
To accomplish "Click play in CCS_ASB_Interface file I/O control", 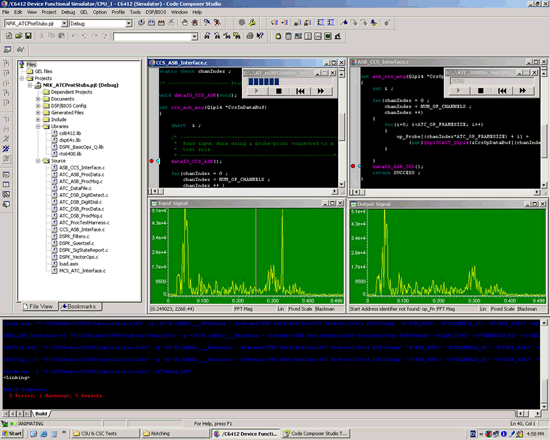I will 256,91.
